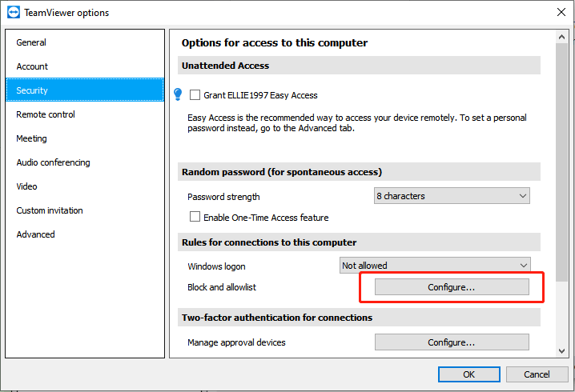Screen dimensions: 575x392
Task: Open the Account settings section
Action: click(x=32, y=66)
